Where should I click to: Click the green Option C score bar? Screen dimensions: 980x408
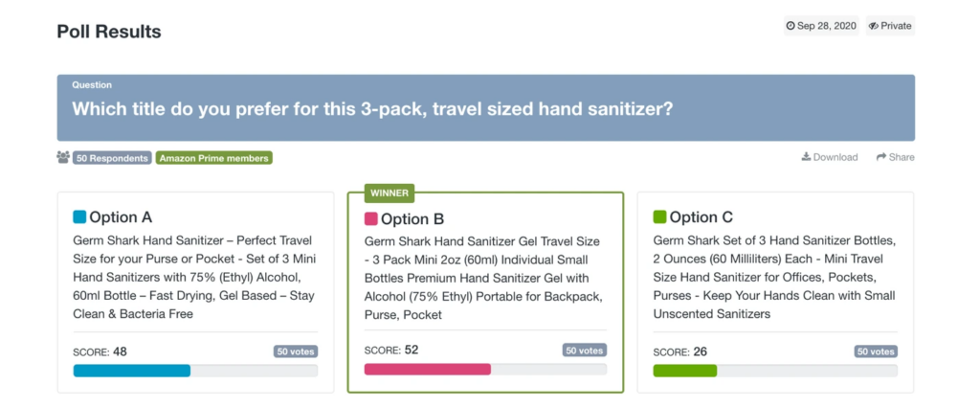tap(685, 371)
